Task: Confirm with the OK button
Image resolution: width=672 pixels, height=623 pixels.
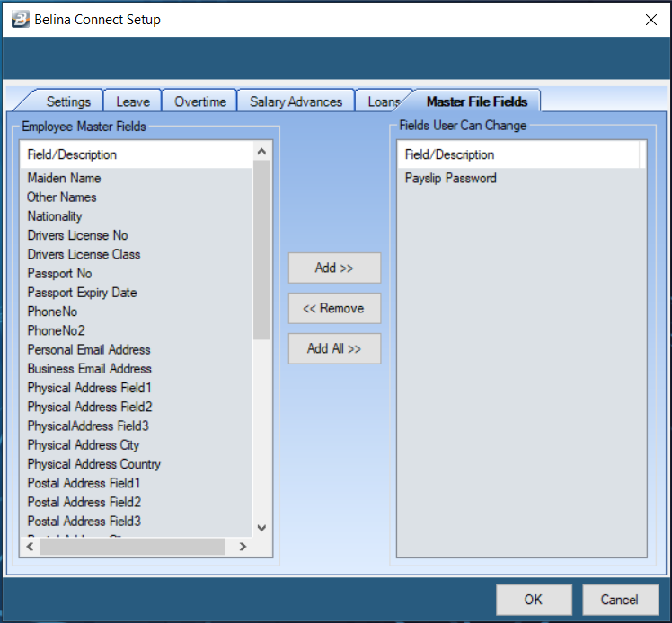Action: [534, 600]
